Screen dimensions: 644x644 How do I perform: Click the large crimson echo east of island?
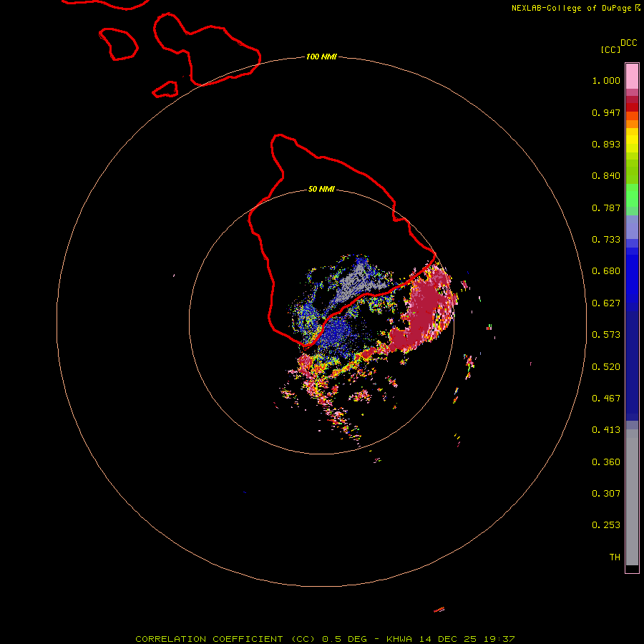click(425, 308)
